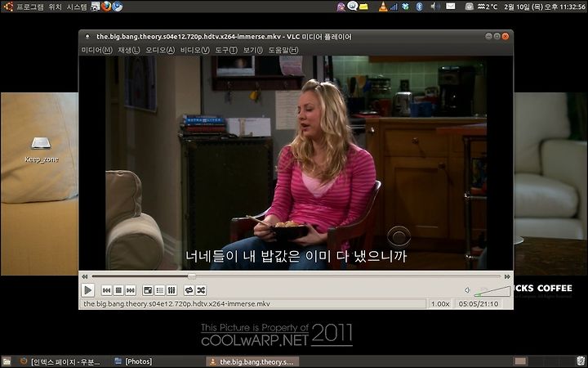The height and width of the screenshot is (368, 588).
Task: Show desktop using bottom-left panel icon
Action: pos(7,361)
